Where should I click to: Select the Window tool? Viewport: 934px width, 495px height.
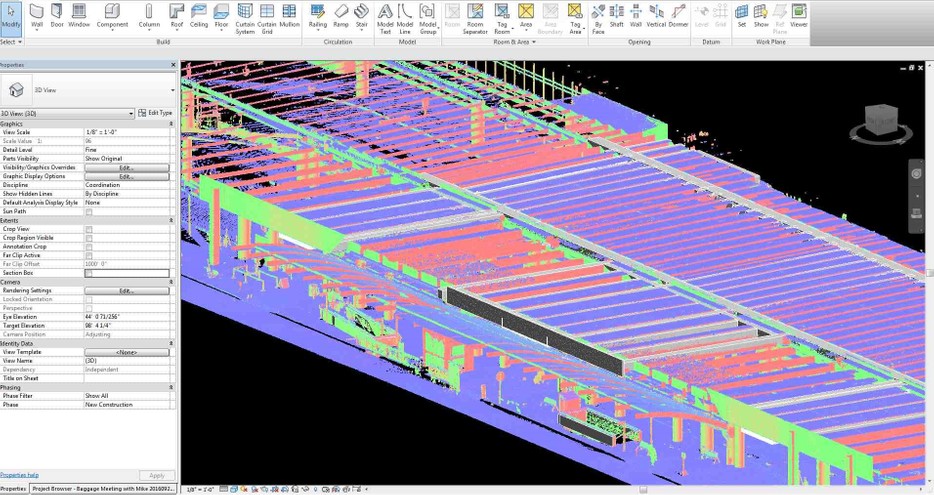coord(79,17)
